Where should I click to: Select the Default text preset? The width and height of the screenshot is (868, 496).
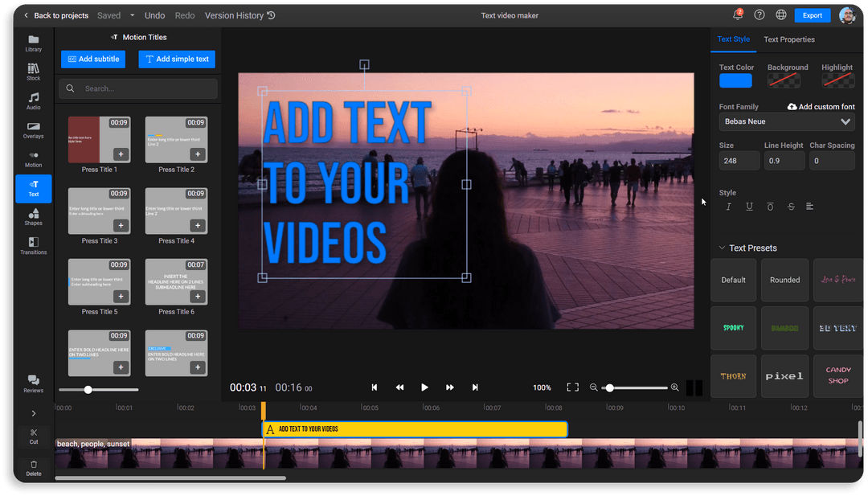click(734, 280)
